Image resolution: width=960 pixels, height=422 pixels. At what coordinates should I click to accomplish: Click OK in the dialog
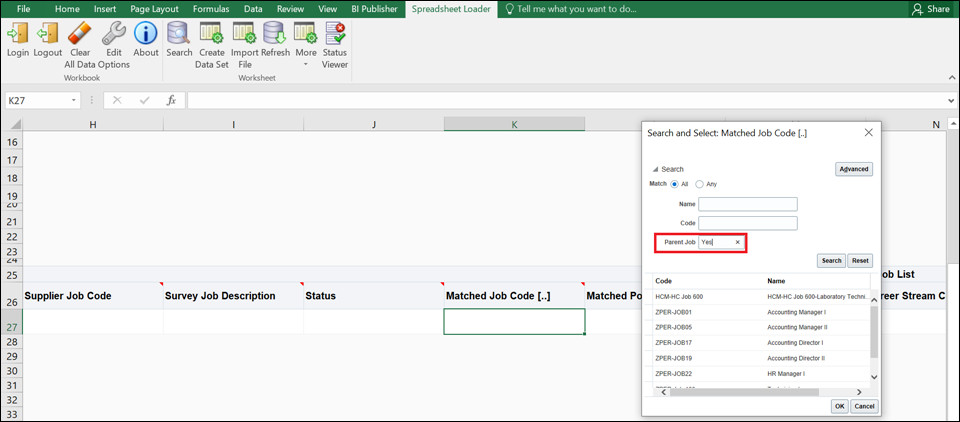click(x=839, y=406)
